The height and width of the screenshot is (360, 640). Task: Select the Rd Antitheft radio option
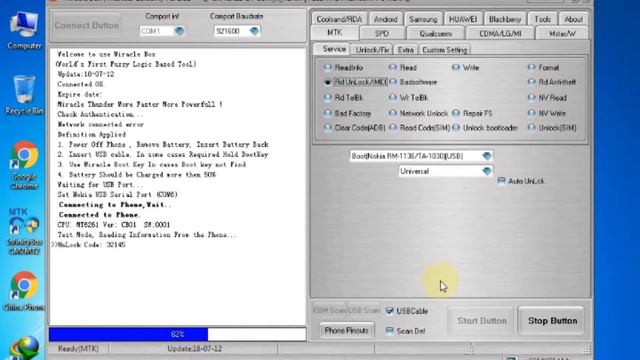coord(531,82)
